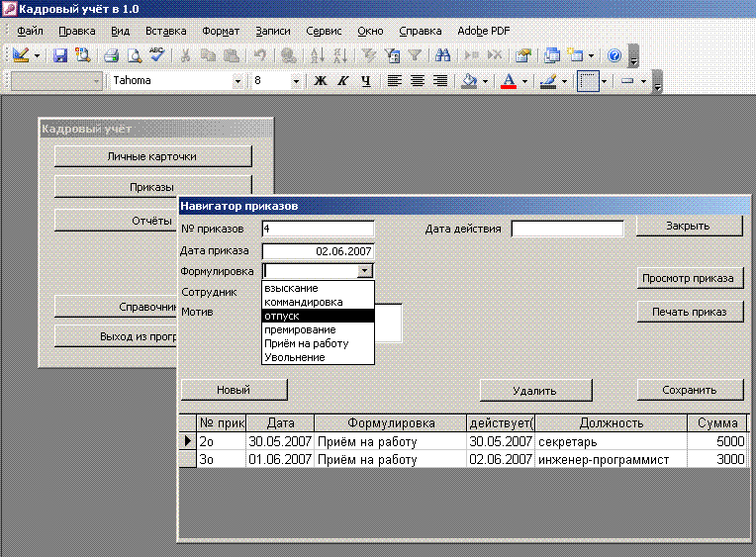Toggle Underline formatting Ч
Image resolution: width=756 pixels, height=557 pixels.
pyautogui.click(x=366, y=80)
